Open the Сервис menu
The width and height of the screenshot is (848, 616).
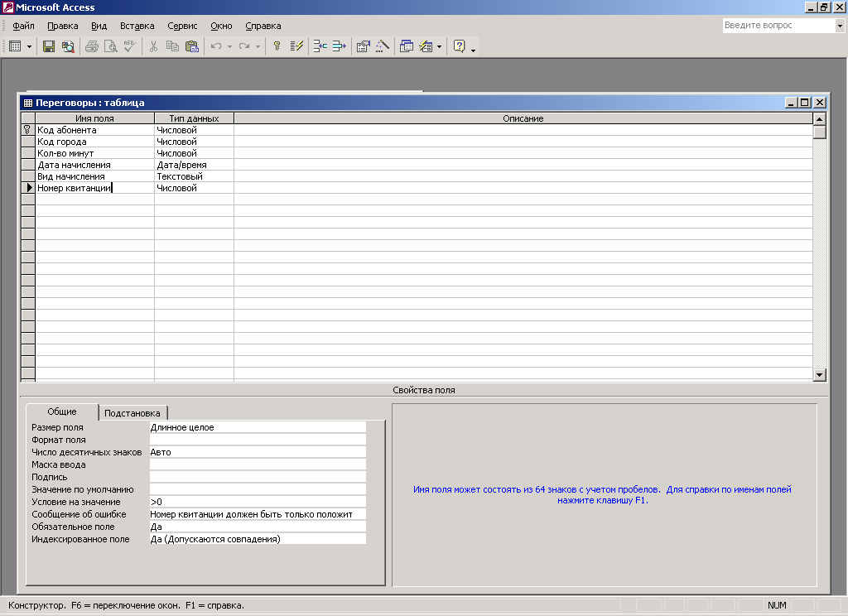tap(182, 26)
